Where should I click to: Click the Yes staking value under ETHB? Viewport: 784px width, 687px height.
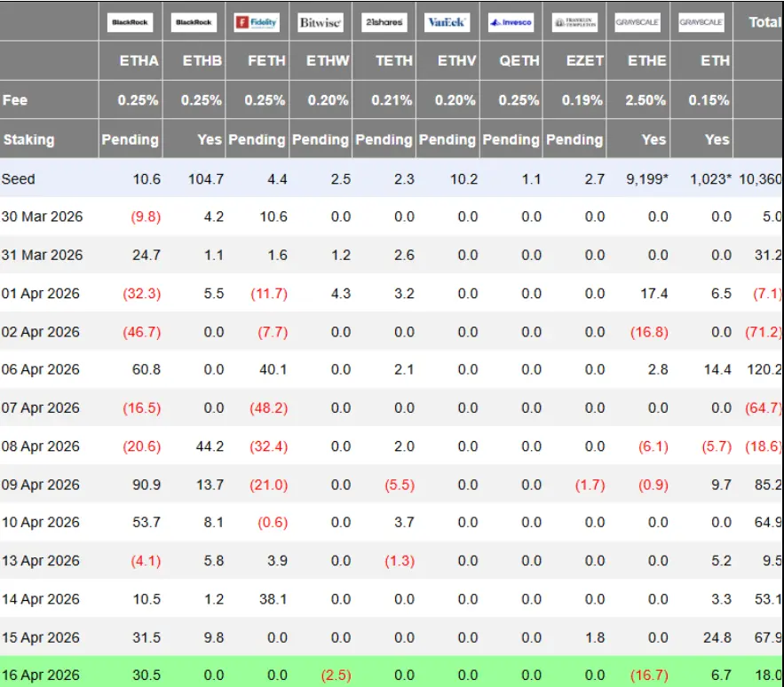[x=209, y=139]
